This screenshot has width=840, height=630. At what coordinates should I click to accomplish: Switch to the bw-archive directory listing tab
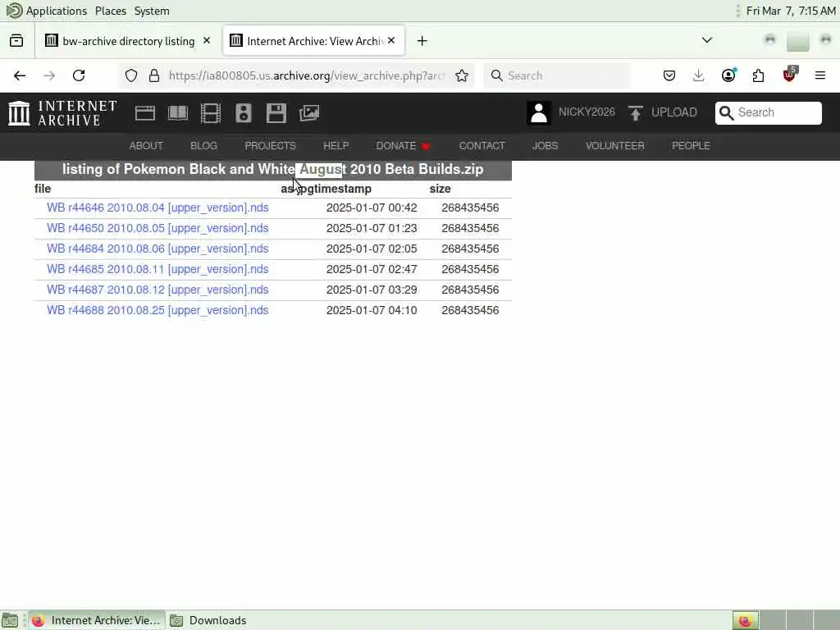coord(127,41)
